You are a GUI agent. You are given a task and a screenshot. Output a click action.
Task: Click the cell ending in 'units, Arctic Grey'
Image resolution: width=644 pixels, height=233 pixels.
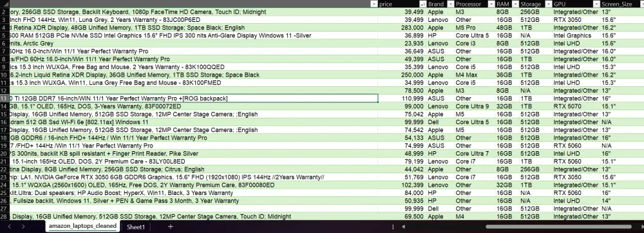tap(193, 44)
